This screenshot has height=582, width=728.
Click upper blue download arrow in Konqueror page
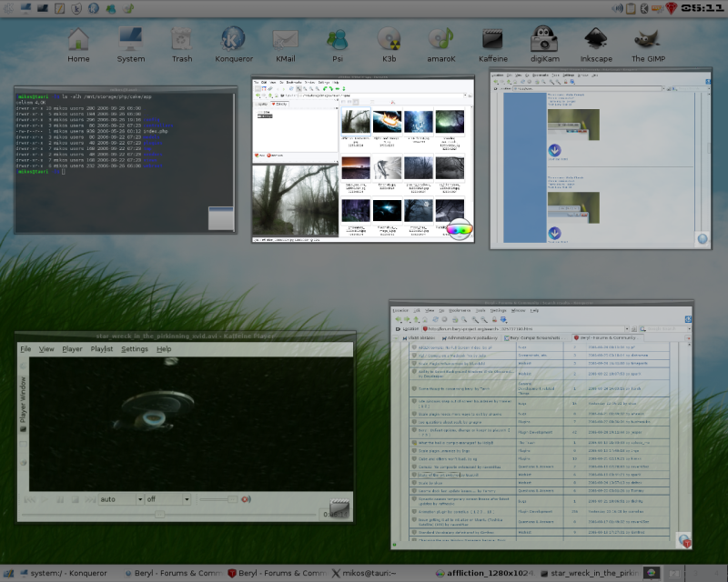tap(554, 150)
